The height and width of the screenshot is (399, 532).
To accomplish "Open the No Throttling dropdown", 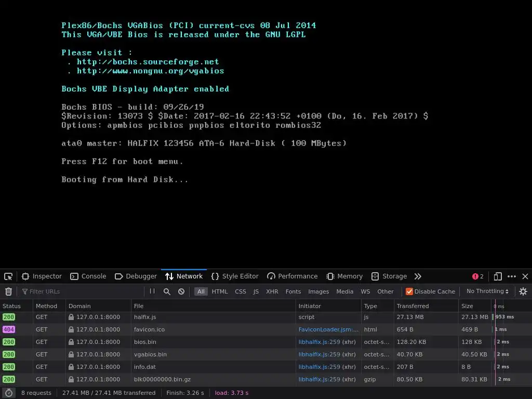I will pyautogui.click(x=487, y=291).
